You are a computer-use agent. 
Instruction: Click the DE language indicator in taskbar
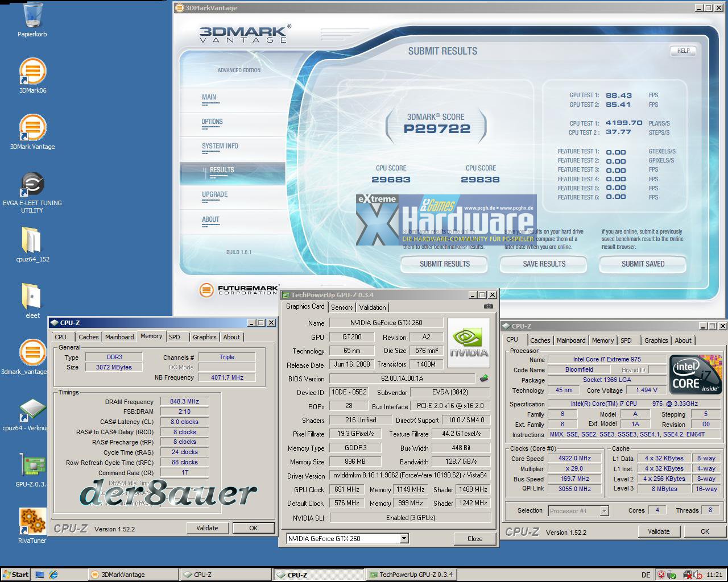coord(646,575)
